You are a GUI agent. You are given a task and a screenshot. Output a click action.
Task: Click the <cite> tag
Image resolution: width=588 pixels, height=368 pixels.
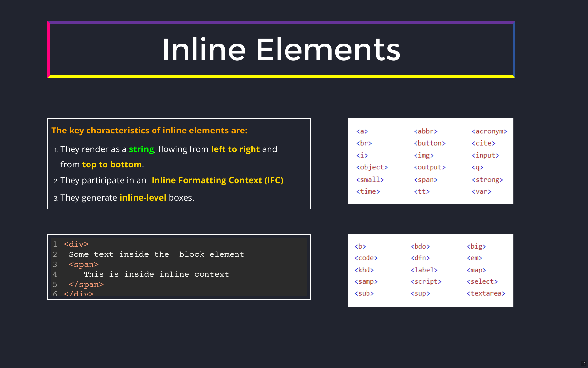[x=483, y=143]
